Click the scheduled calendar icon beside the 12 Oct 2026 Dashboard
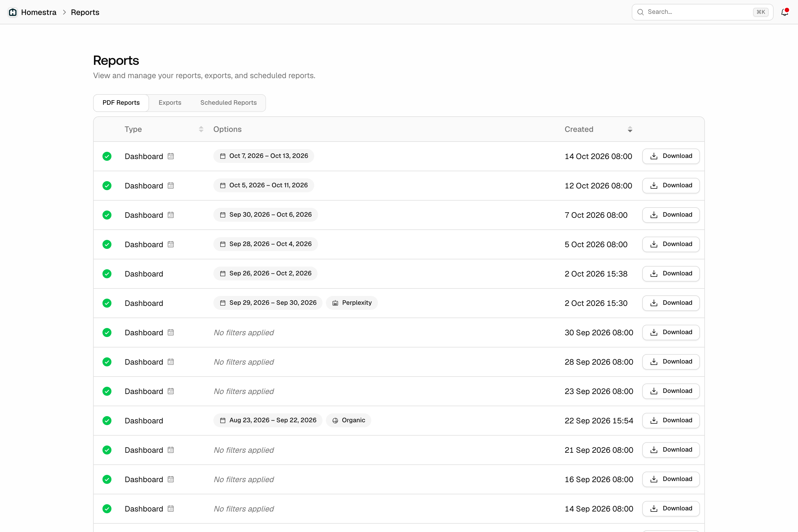The image size is (798, 532). [171, 186]
